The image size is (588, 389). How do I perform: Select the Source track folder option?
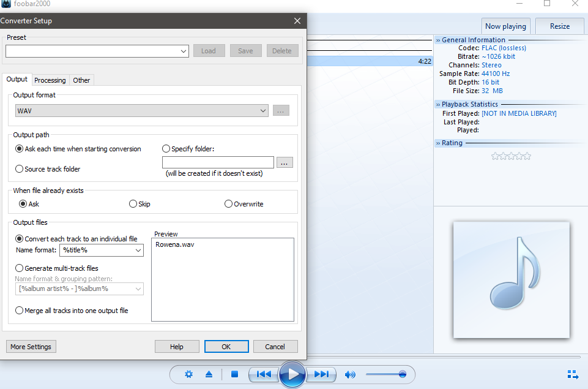pyautogui.click(x=20, y=169)
